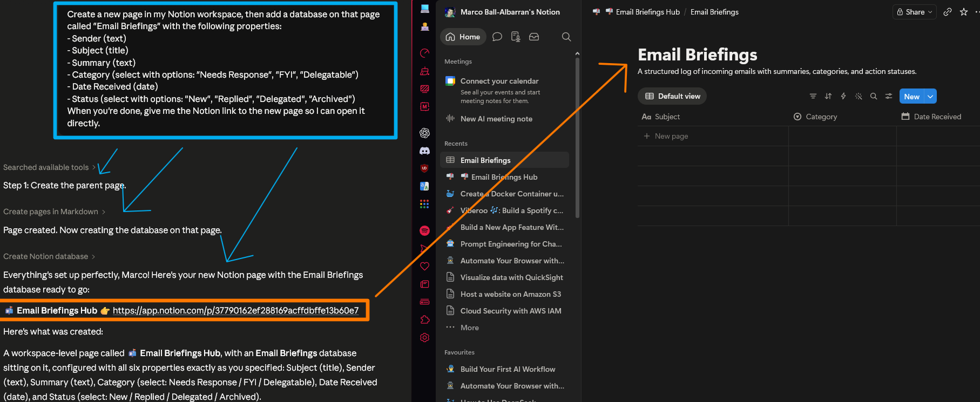Copy page link with the chain icon
This screenshot has width=980, height=402.
tap(948, 12)
